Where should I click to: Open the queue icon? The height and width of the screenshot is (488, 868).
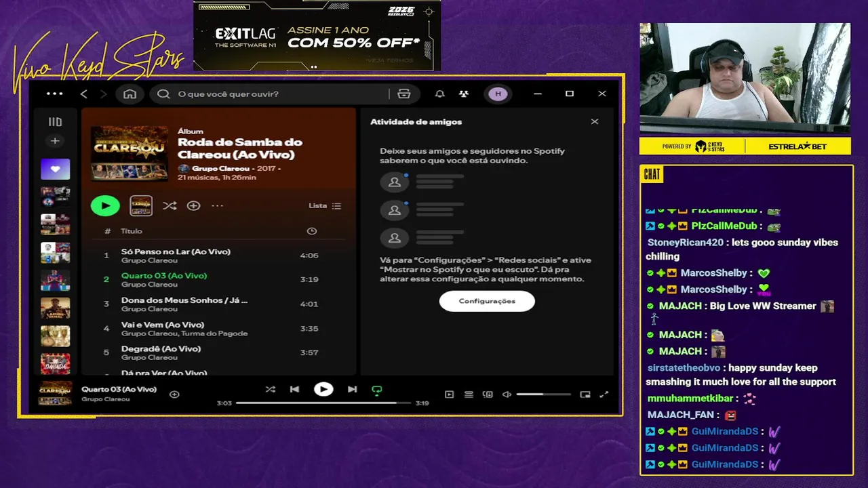click(469, 394)
